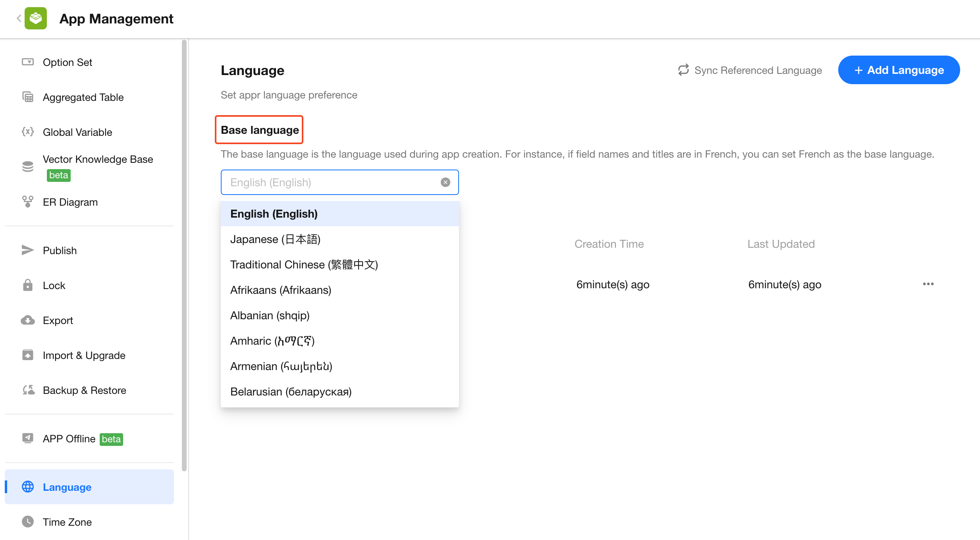Screen dimensions: 980x540
Task: Click the Sync Referenced Language refresh icon
Action: tap(683, 70)
